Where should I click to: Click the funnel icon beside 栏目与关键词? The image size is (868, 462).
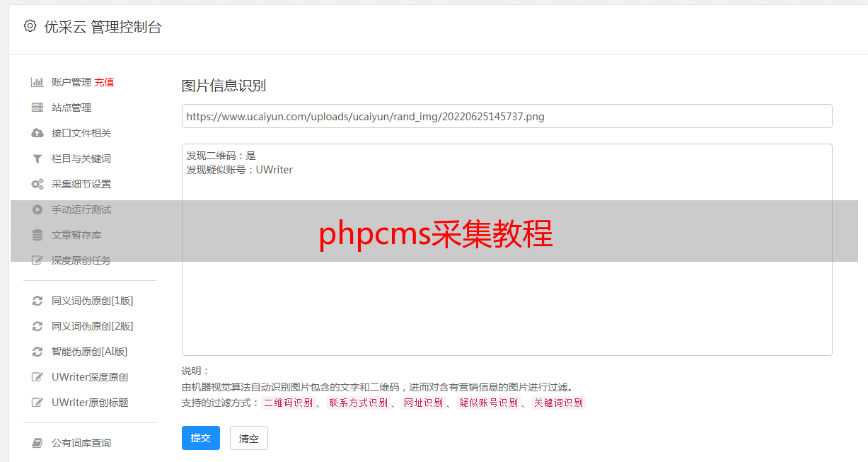tap(37, 158)
